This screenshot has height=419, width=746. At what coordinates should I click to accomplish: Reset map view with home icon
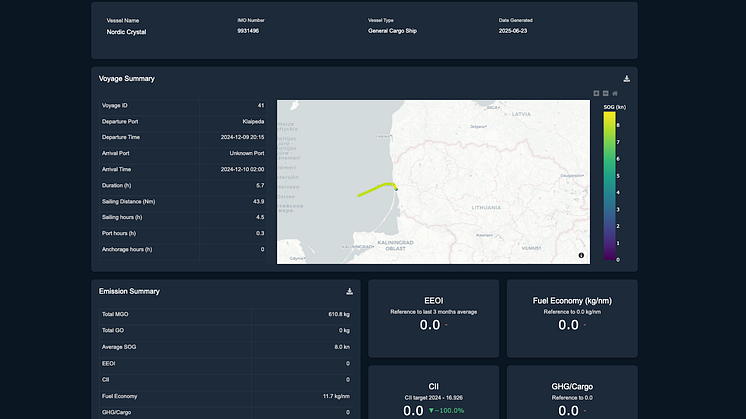(615, 93)
